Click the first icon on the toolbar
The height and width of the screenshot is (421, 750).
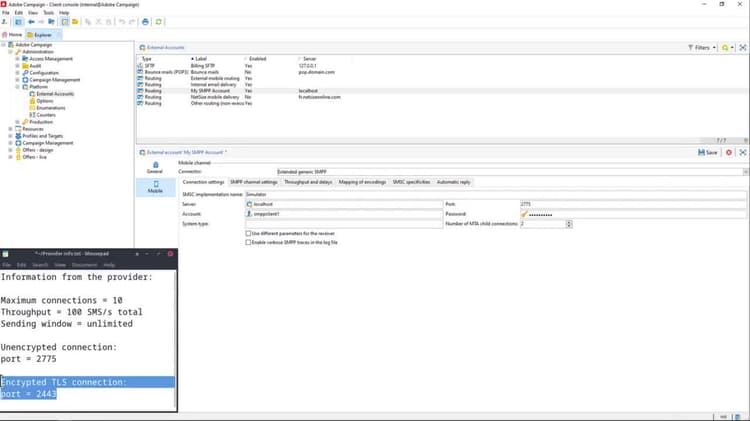[5, 22]
